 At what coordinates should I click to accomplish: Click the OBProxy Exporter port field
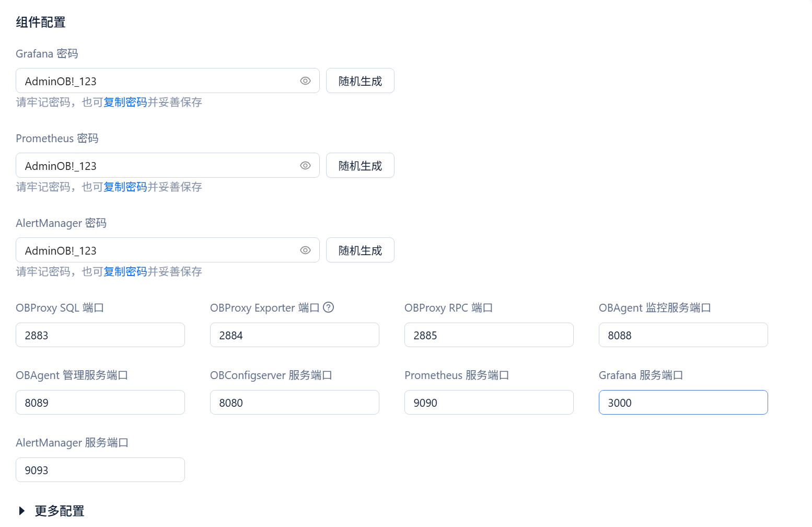pyautogui.click(x=295, y=335)
